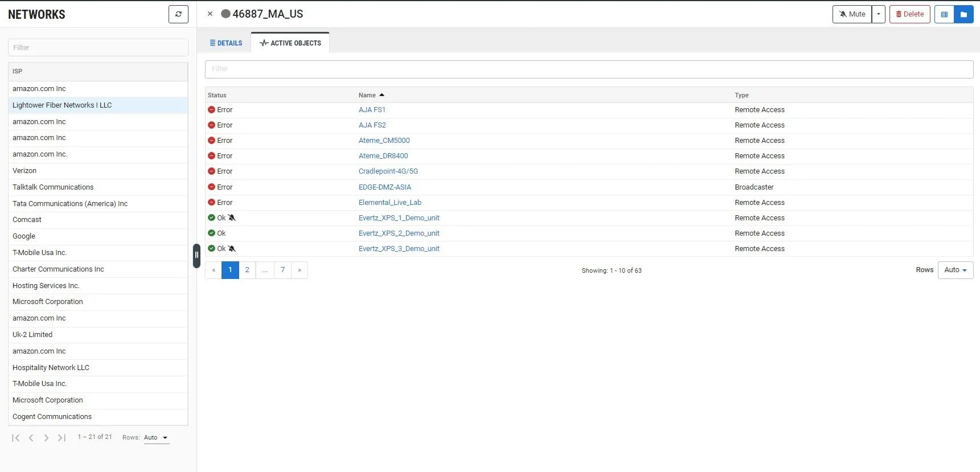This screenshot has width=980, height=472.
Task: Sort by the Status column header
Action: click(x=217, y=95)
